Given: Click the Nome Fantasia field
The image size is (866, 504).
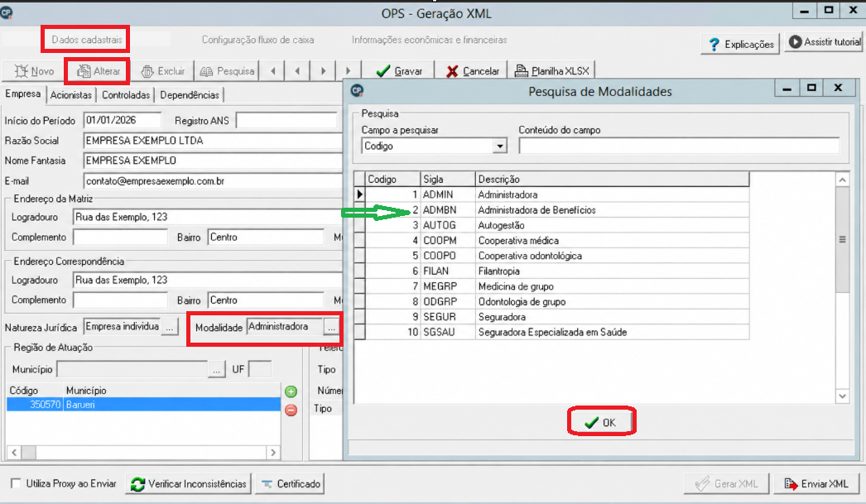Looking at the screenshot, I should click(213, 161).
